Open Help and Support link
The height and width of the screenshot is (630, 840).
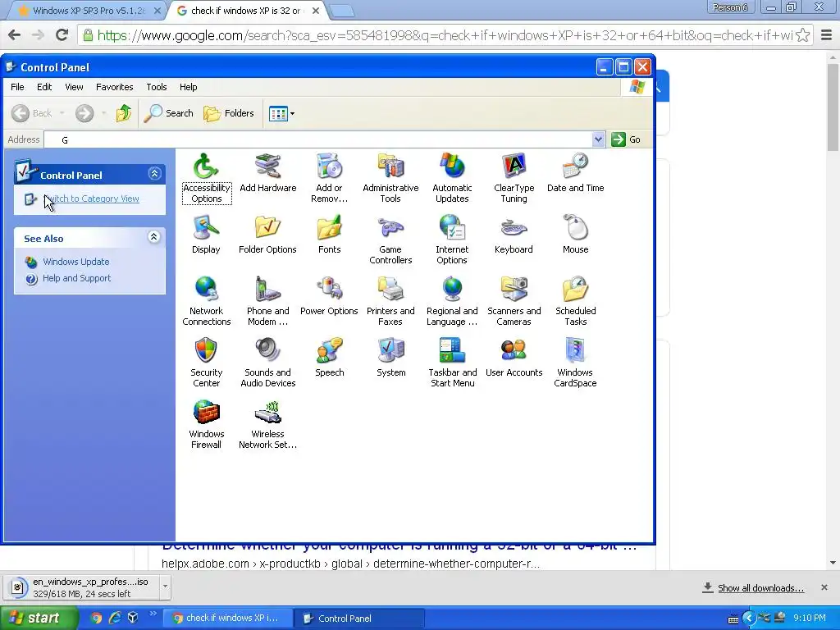tap(76, 279)
